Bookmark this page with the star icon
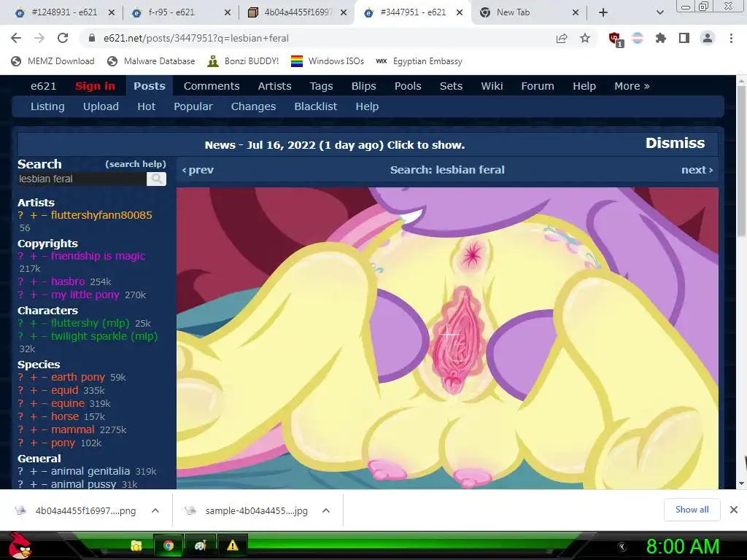Screen dimensions: 747x560 [x=585, y=38]
